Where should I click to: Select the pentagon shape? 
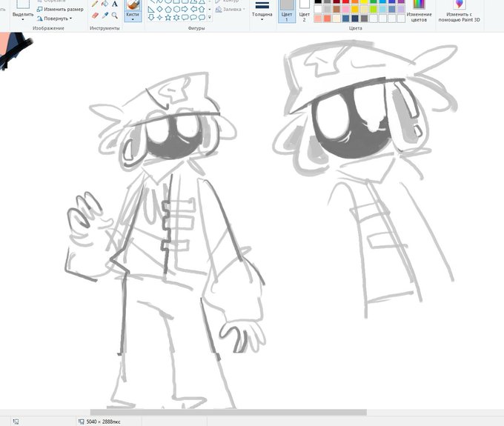[x=168, y=10]
